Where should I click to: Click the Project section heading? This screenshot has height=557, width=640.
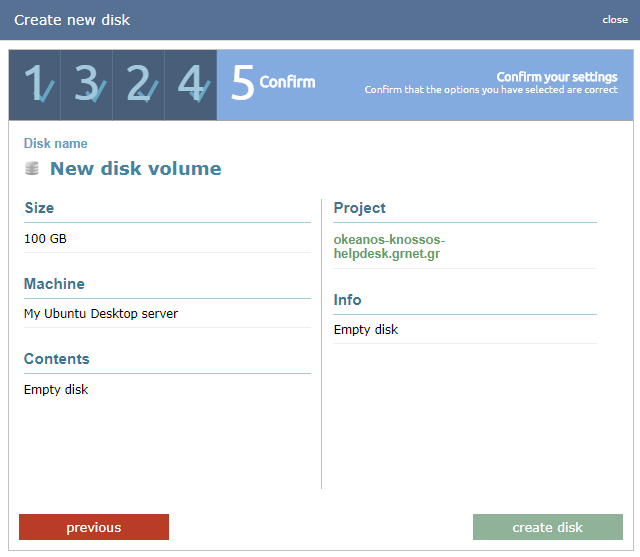pos(359,208)
